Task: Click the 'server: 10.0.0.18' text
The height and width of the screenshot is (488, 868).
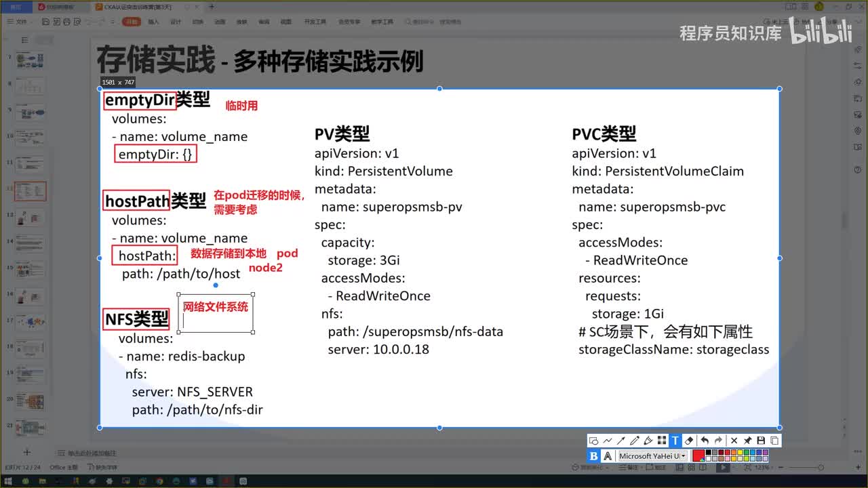Action: [378, 350]
